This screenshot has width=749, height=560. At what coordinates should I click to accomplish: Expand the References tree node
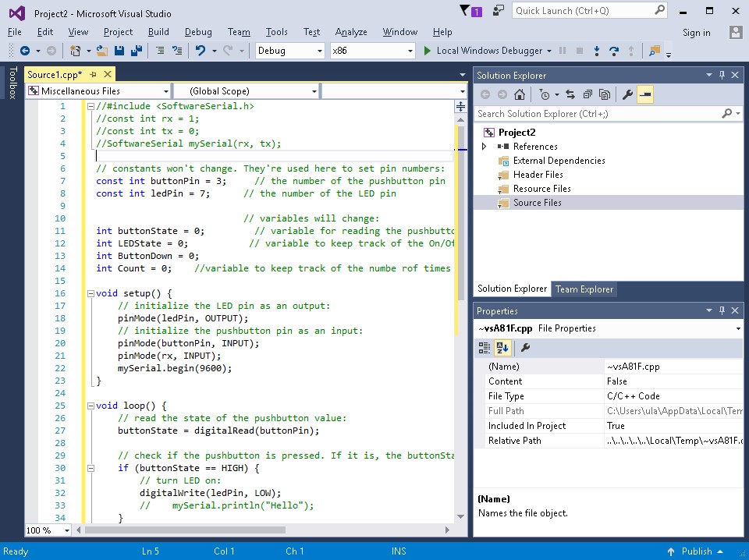point(485,147)
